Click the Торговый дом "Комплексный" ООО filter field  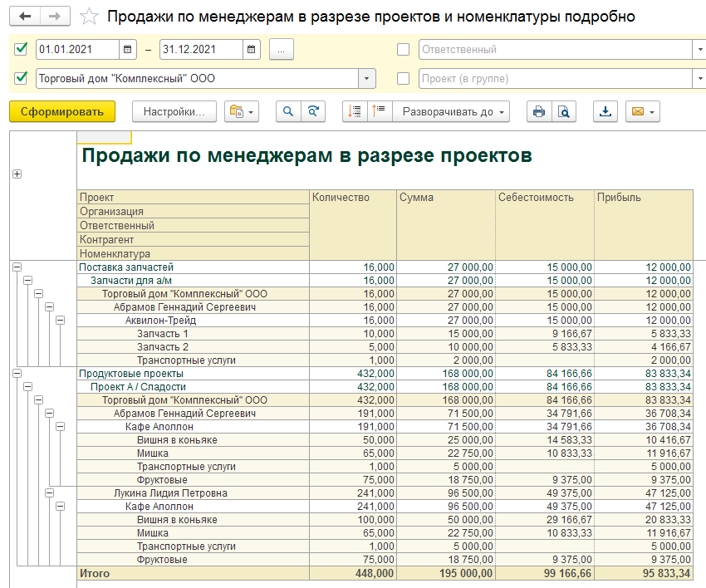coord(198,79)
